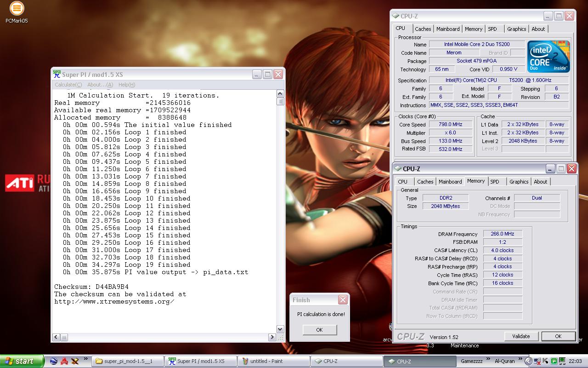Click Super PI vertical scrollbar down arrow

click(x=280, y=329)
